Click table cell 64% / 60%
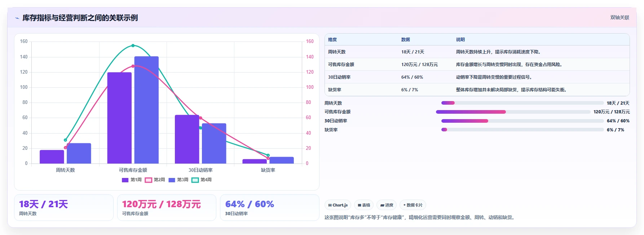The height and width of the screenshot is (235, 644). tap(412, 77)
